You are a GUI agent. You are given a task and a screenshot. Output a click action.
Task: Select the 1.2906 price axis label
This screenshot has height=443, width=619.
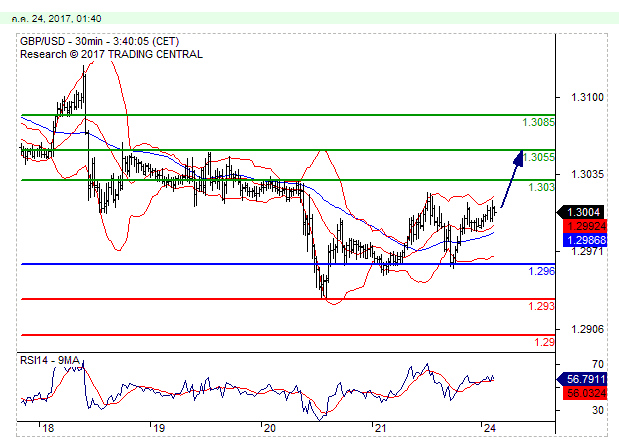click(x=587, y=329)
